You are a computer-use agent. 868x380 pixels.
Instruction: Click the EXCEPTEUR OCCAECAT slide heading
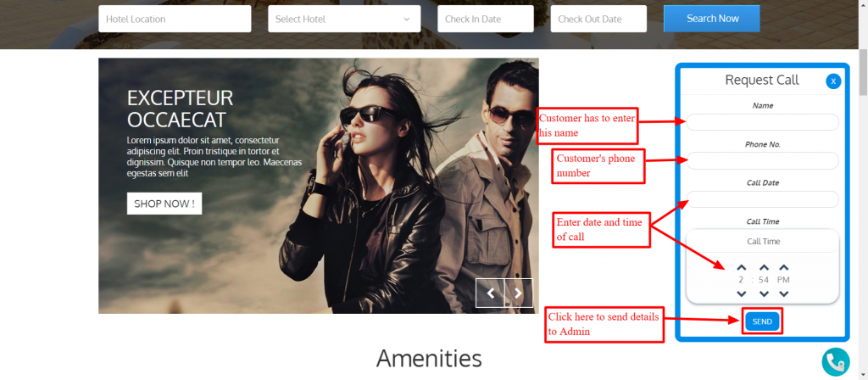coord(180,109)
